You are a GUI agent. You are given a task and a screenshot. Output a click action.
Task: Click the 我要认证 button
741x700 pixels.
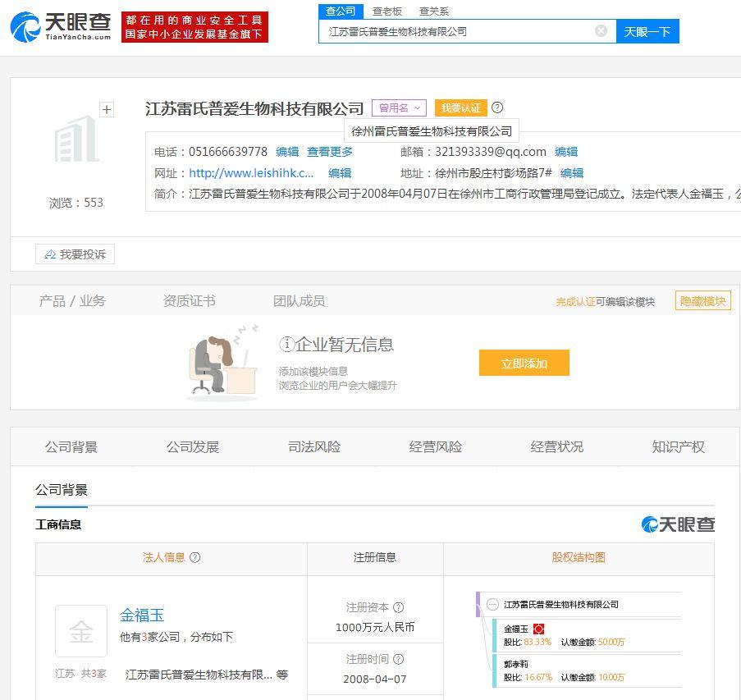pos(460,108)
